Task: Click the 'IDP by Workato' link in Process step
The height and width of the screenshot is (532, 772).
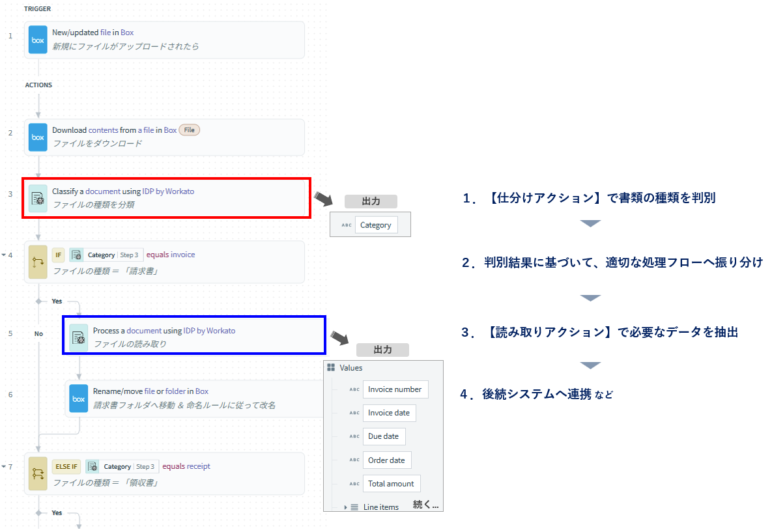Action: coord(209,331)
